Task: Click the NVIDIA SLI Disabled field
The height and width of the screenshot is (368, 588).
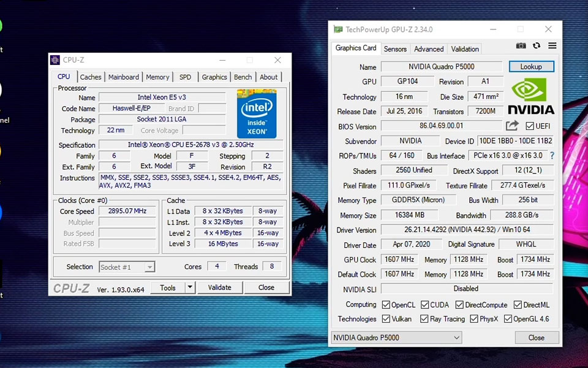Action: pyautogui.click(x=467, y=288)
